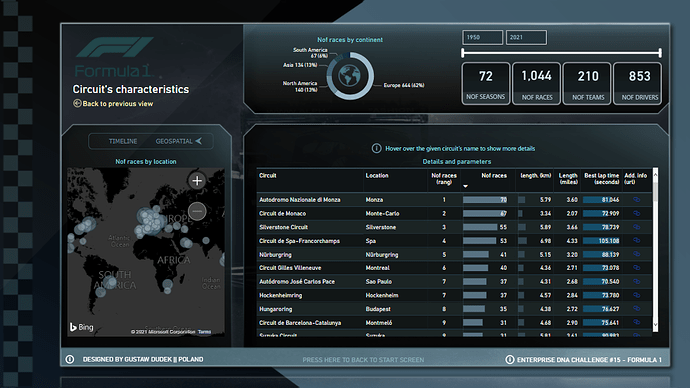Select 'Circuit Gilles Villeneuve' name
Image resolution: width=690 pixels, height=388 pixels.
click(290, 267)
